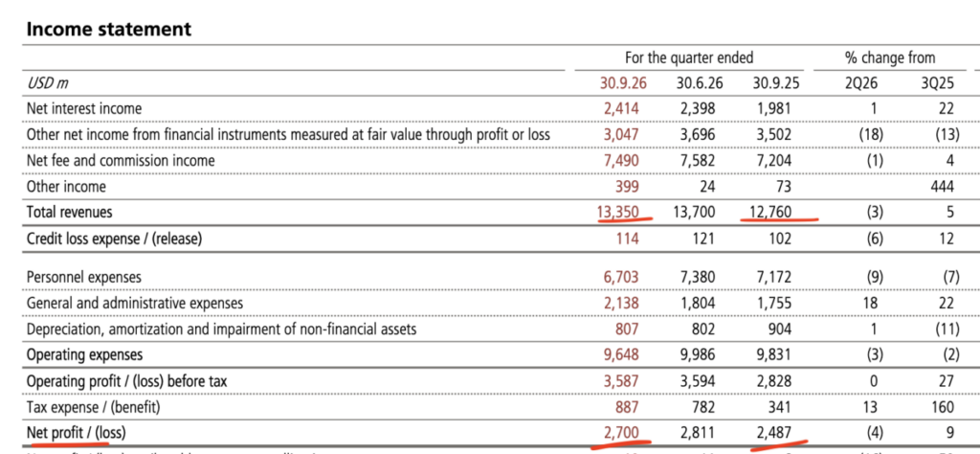
Task: Click the '30.9.26' column header
Action: [x=622, y=82]
